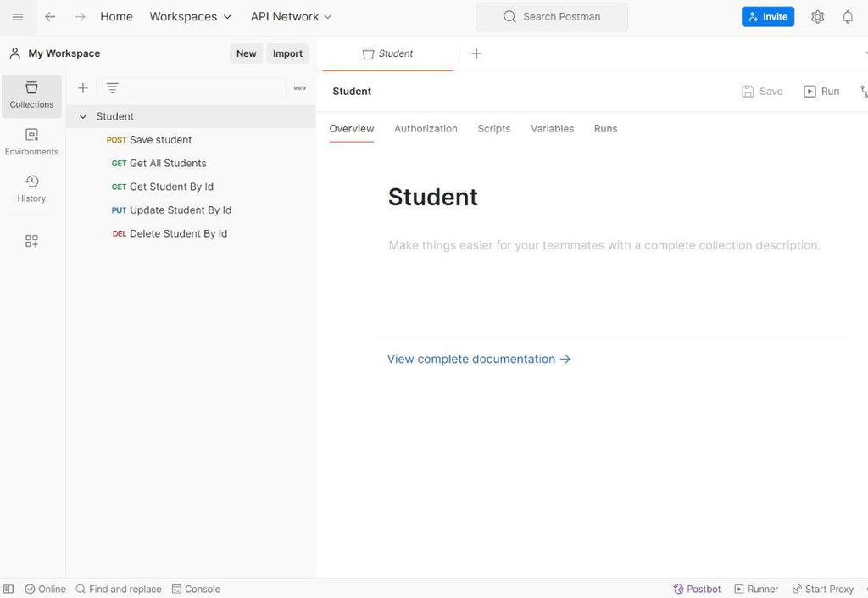Viewport: 868px width, 598px height.
Task: Open the hamburger menu
Action: pyautogui.click(x=18, y=17)
